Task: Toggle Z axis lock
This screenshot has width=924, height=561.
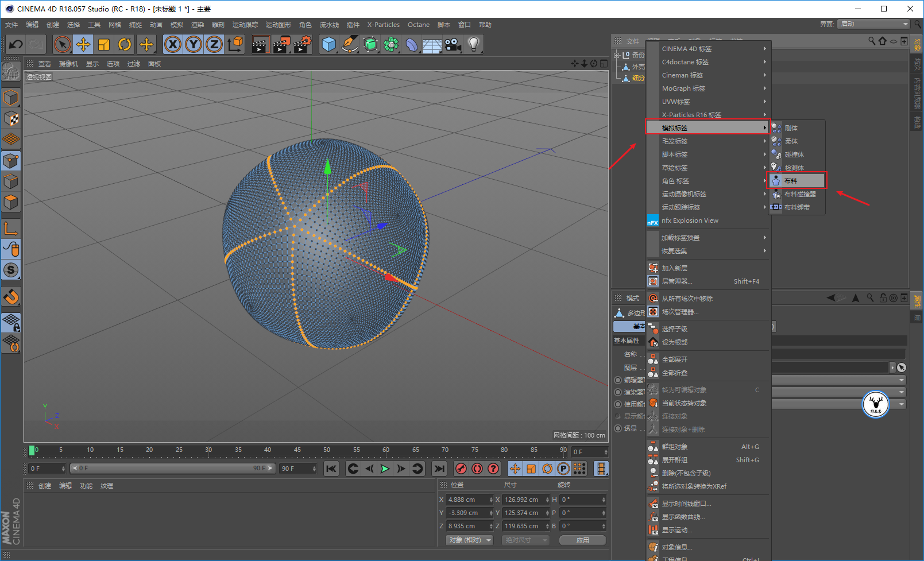Action: [x=214, y=44]
